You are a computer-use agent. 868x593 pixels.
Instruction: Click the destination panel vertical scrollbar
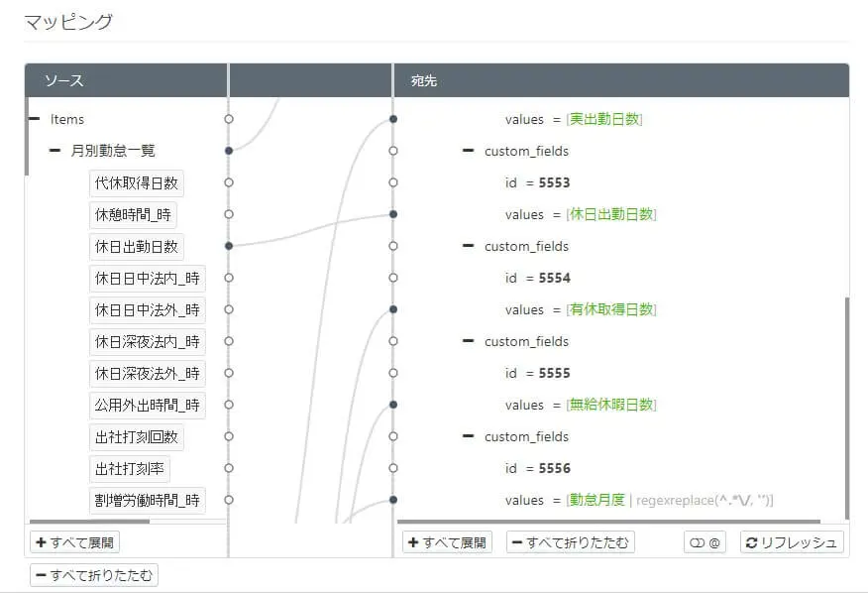[846, 408]
